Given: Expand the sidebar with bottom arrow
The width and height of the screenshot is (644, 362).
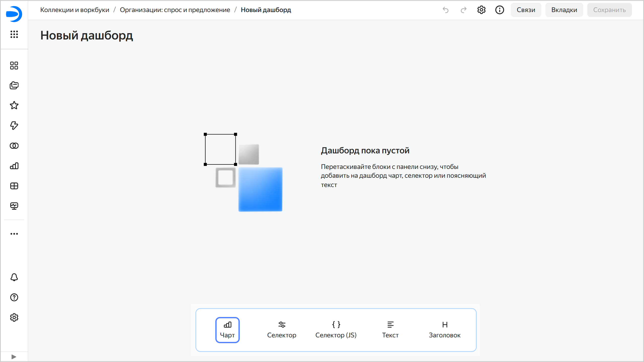Looking at the screenshot, I should coord(14,357).
